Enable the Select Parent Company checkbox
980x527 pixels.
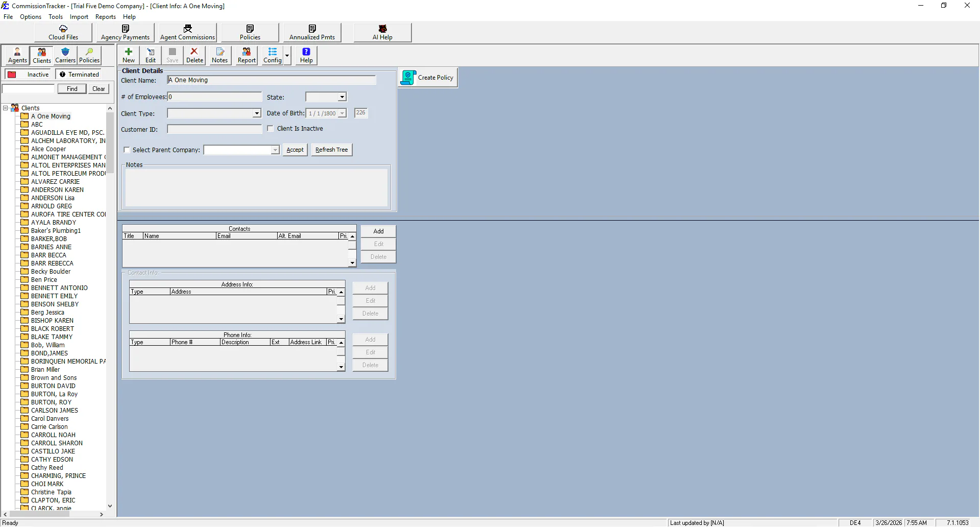coord(127,150)
